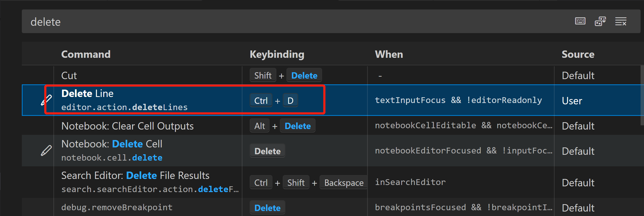644x216 pixels.
Task: Click the User source cell
Action: point(572,101)
